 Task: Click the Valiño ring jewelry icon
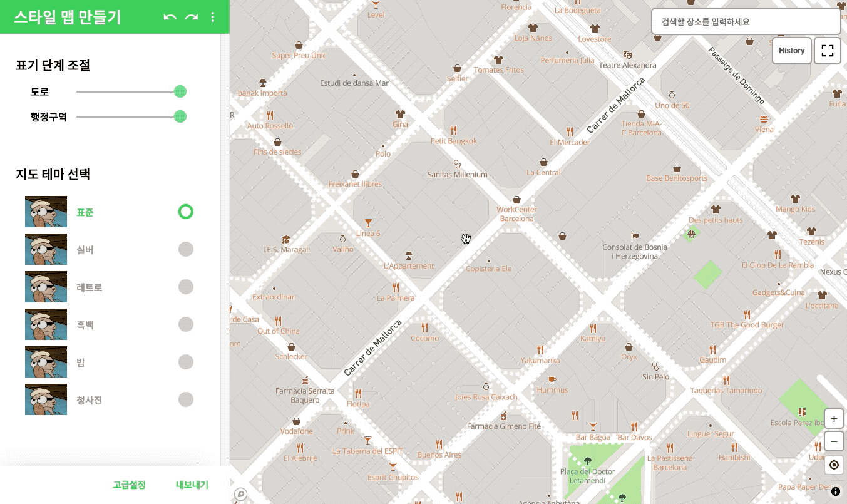point(342,239)
